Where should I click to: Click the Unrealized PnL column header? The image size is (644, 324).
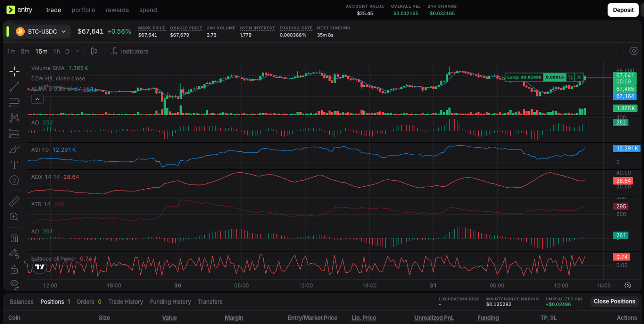coord(434,318)
